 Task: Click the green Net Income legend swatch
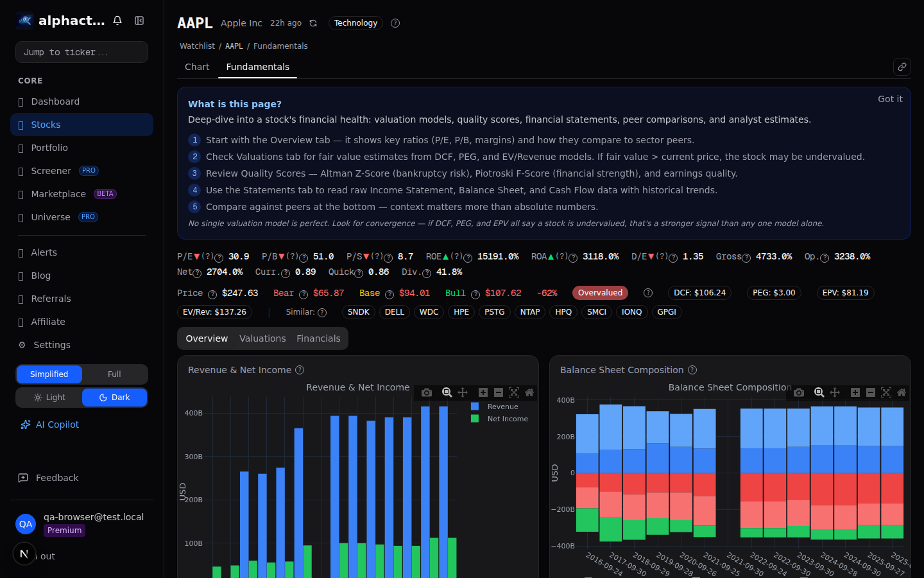click(x=474, y=419)
